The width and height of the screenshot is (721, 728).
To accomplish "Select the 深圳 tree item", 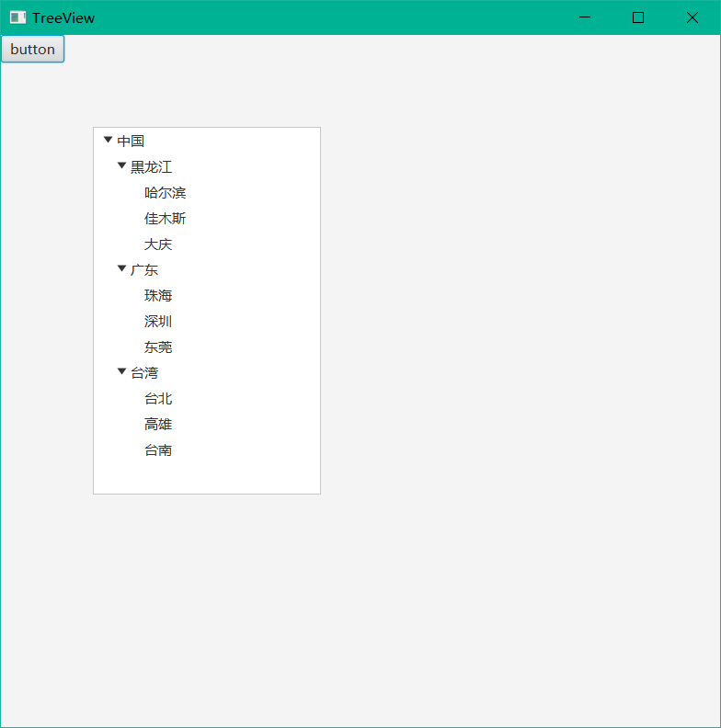I will point(207,321).
